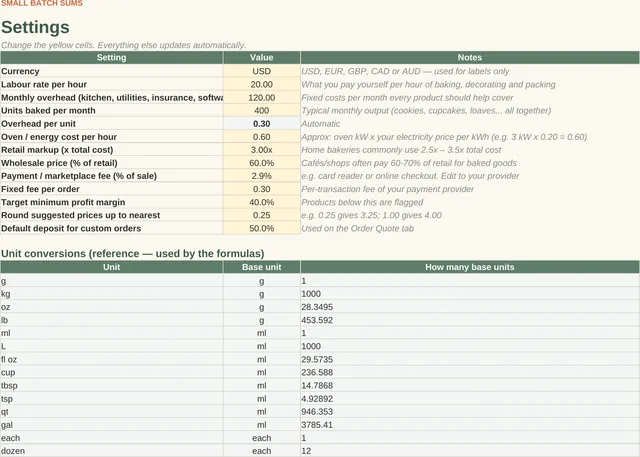Viewport: 640px width, 457px height.
Task: Select the dozen unit cell
Action: 111,450
